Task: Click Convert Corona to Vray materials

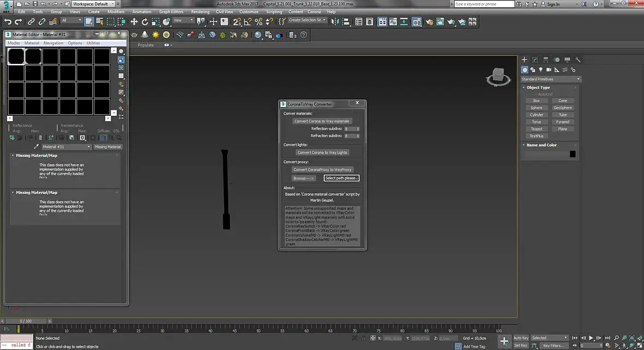Action: pos(321,121)
